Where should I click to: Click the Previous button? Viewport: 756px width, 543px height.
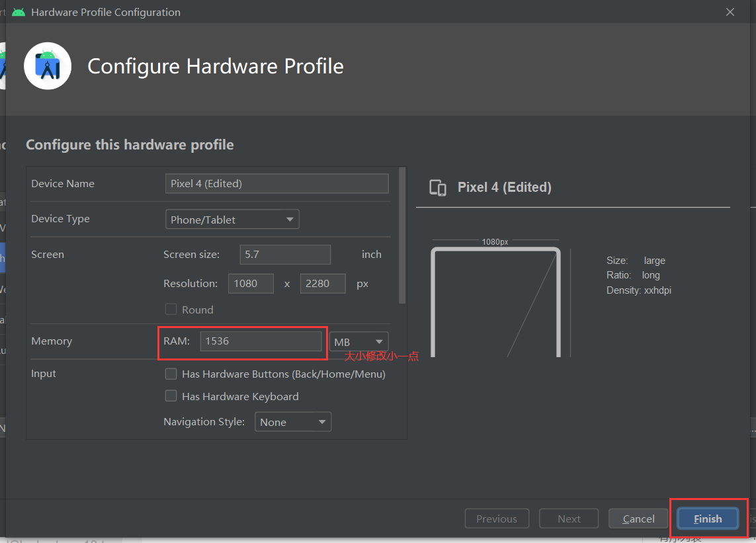[497, 519]
